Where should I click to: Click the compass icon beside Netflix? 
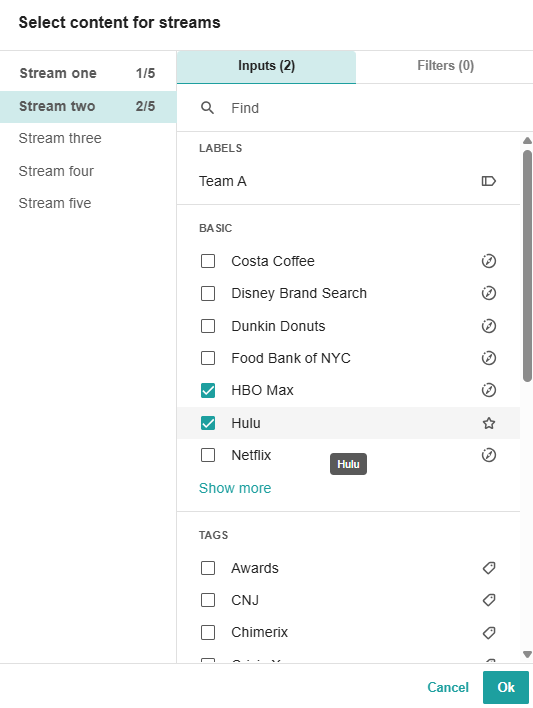[488, 455]
